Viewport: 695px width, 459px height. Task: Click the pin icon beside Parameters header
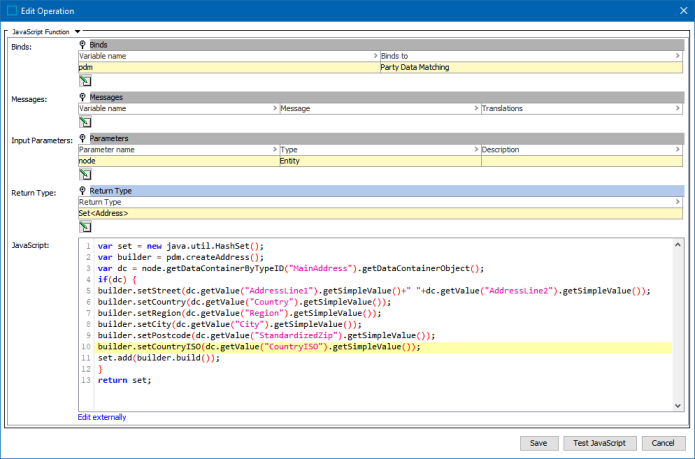click(83, 138)
